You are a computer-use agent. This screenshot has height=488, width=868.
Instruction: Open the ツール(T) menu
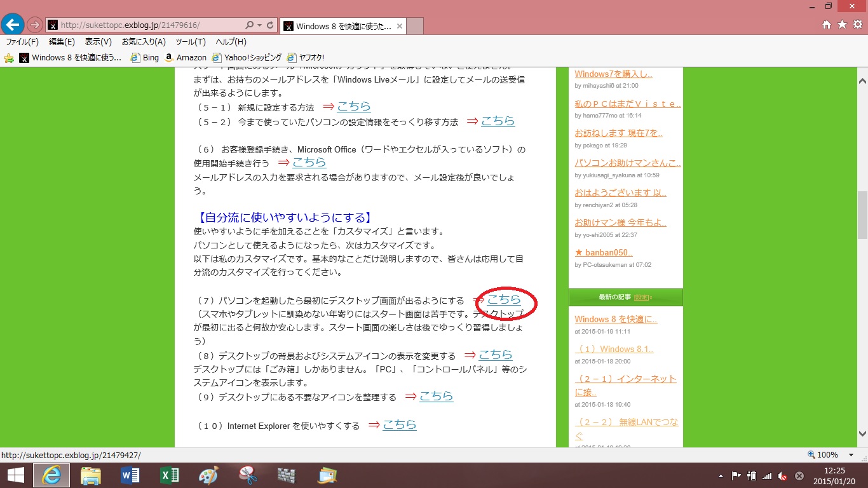pos(191,42)
